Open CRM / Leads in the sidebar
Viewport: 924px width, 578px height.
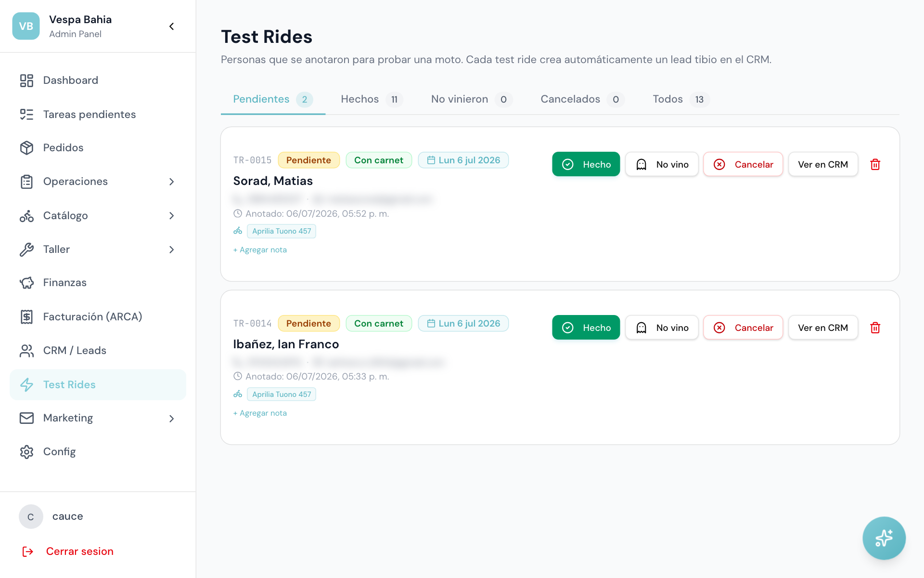pos(98,351)
